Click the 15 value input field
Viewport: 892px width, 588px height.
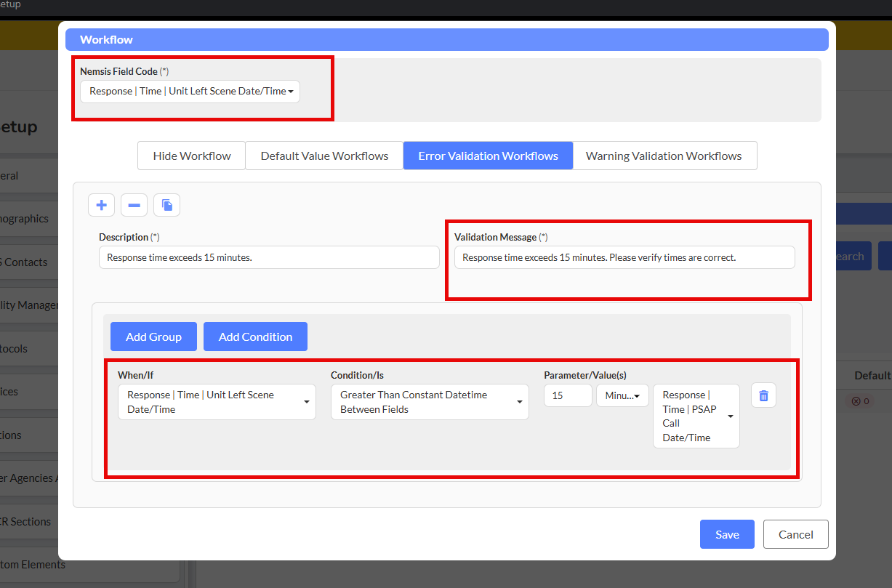(568, 395)
